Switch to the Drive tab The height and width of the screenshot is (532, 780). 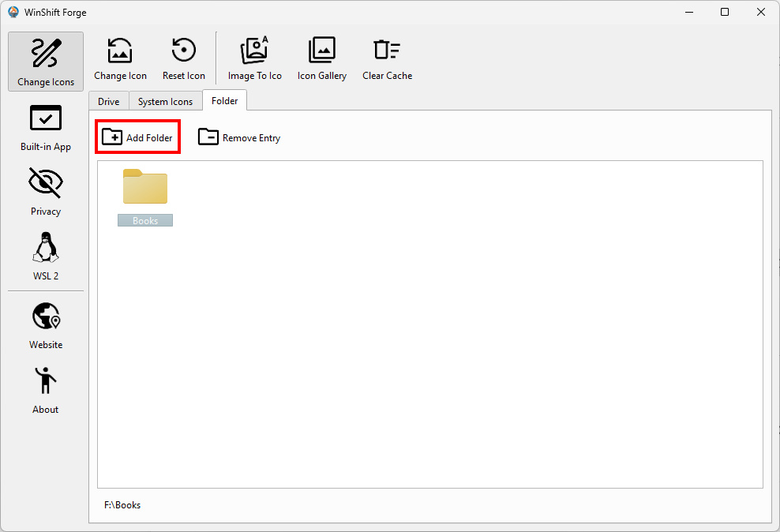(x=109, y=101)
